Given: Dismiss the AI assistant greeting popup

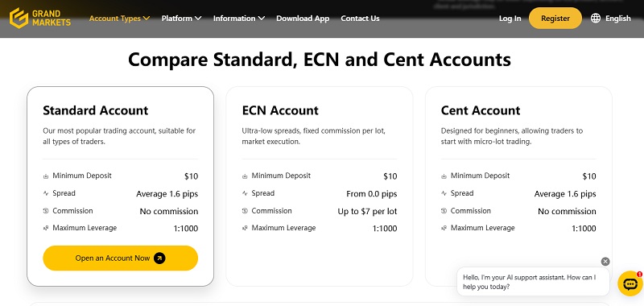Looking at the screenshot, I should click(x=605, y=262).
